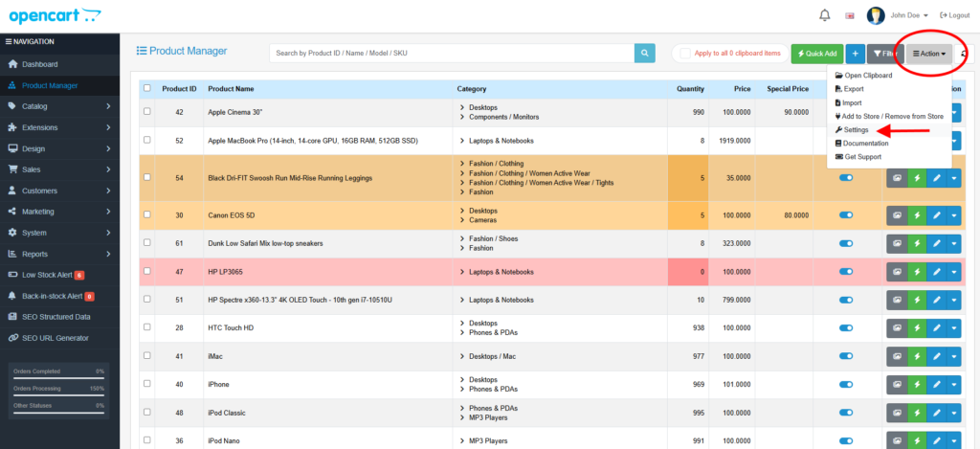Open image manager for Canon EOS 5D
Image resolution: width=980 pixels, height=449 pixels.
pyautogui.click(x=897, y=215)
